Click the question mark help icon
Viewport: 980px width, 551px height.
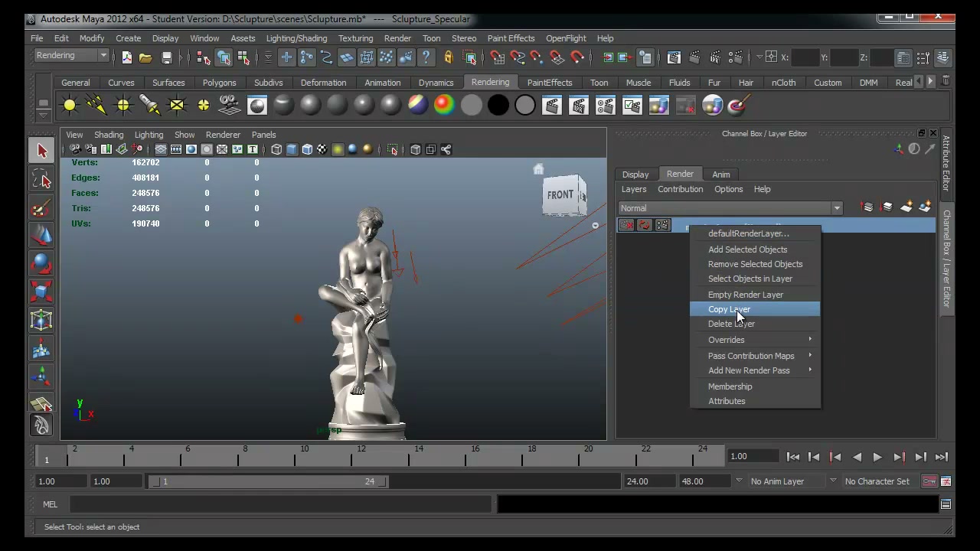[426, 57]
